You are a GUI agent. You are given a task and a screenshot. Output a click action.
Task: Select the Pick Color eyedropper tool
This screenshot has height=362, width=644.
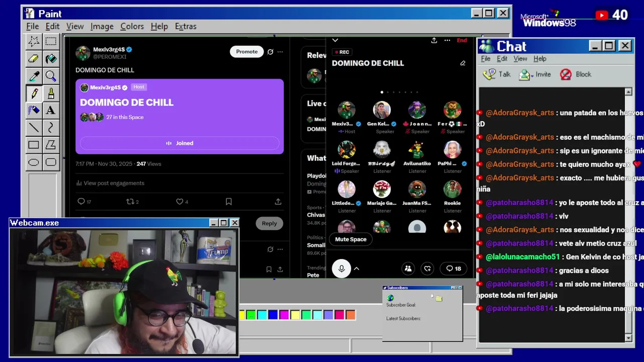click(34, 76)
